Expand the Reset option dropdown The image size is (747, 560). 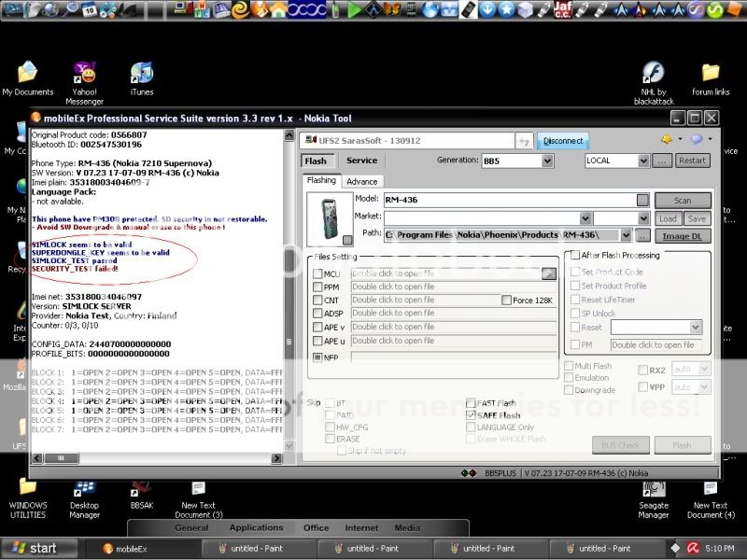(x=696, y=328)
